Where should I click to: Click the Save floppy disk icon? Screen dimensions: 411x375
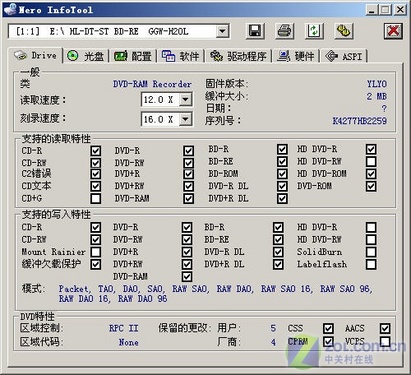(255, 32)
